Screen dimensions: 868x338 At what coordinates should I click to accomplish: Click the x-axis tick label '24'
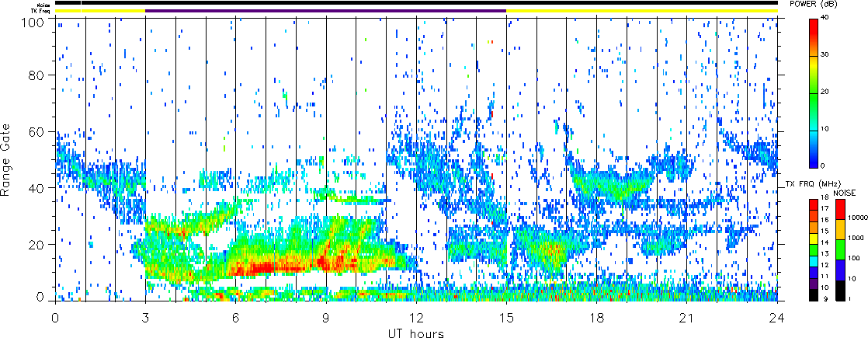(x=777, y=318)
